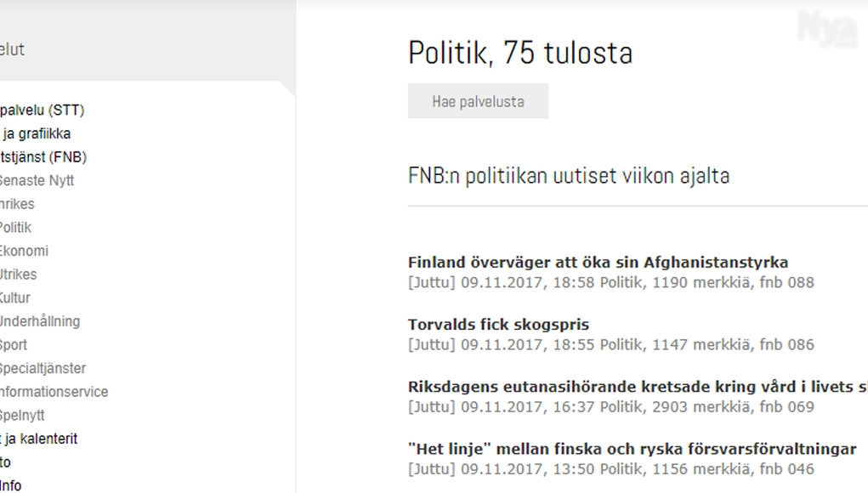Select Kultur category in sidebar
Screen dimensions: 868x493
[x=15, y=297]
